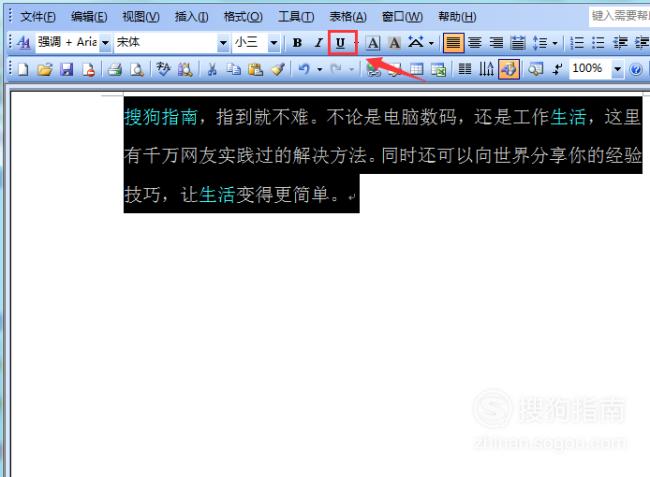Click the Redo arrow icon

(336, 69)
